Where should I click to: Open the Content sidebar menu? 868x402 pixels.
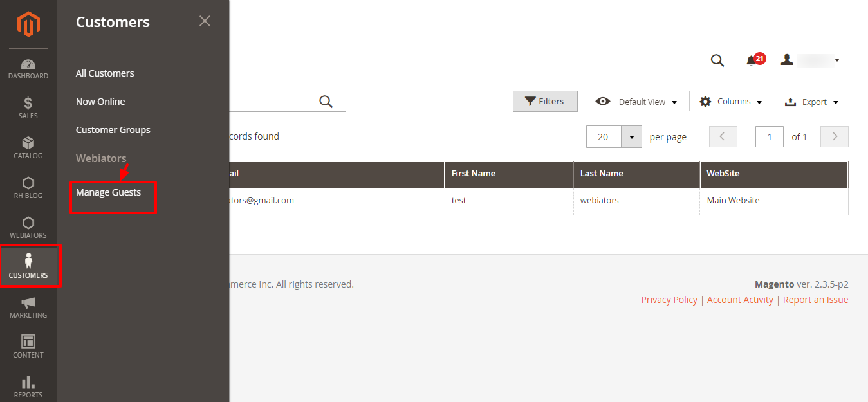pos(28,347)
